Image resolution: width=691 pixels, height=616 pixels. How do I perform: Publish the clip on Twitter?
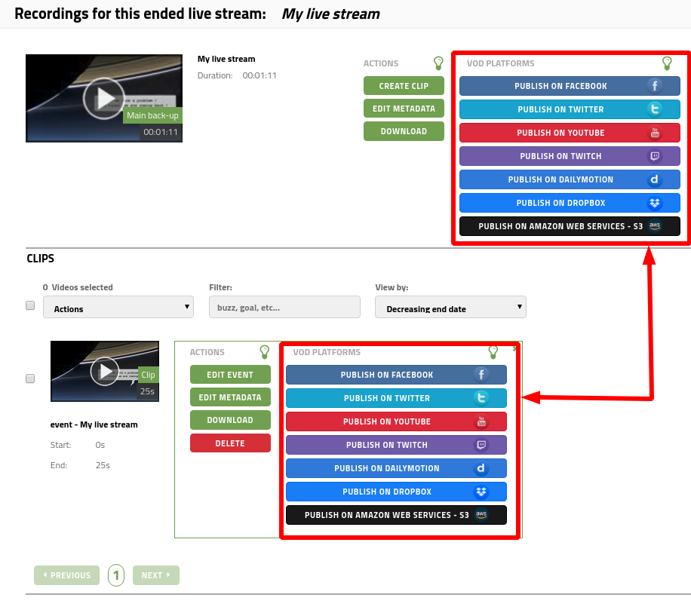[396, 398]
